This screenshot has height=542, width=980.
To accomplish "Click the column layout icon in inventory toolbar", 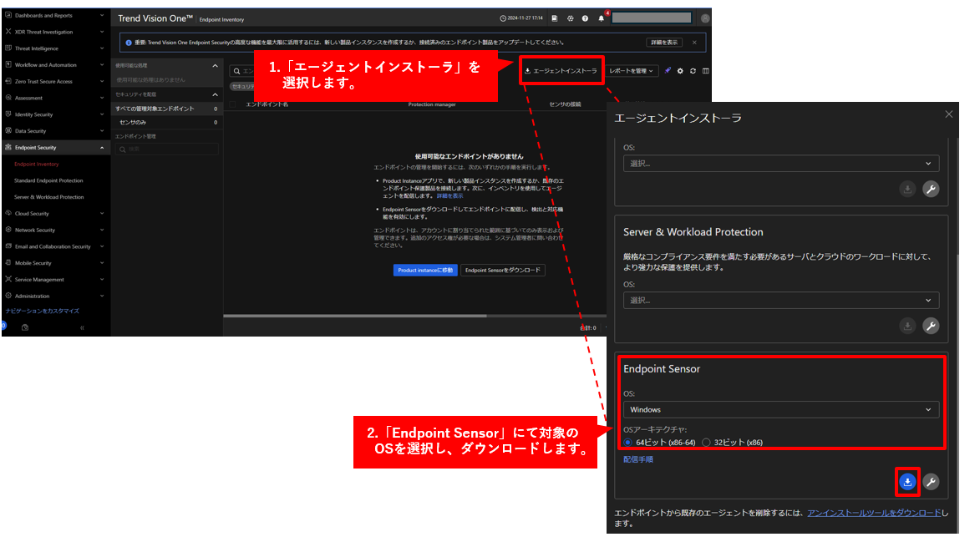I will 706,71.
